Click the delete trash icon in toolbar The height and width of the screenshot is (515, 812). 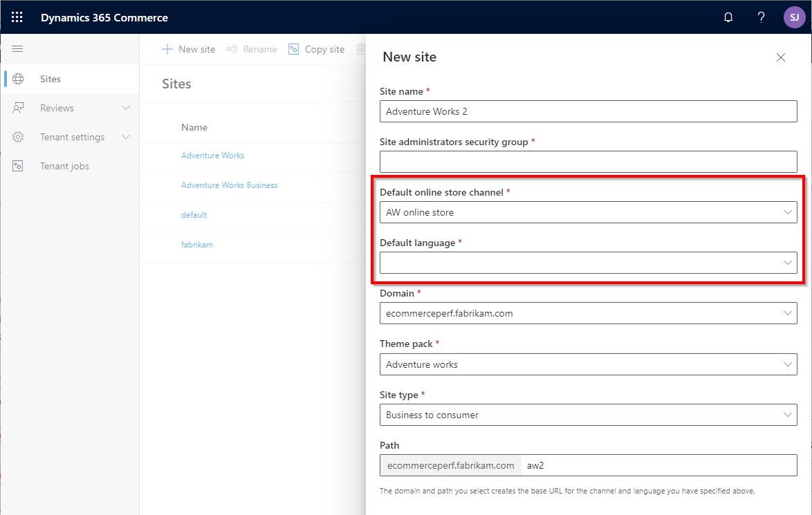[x=360, y=49]
